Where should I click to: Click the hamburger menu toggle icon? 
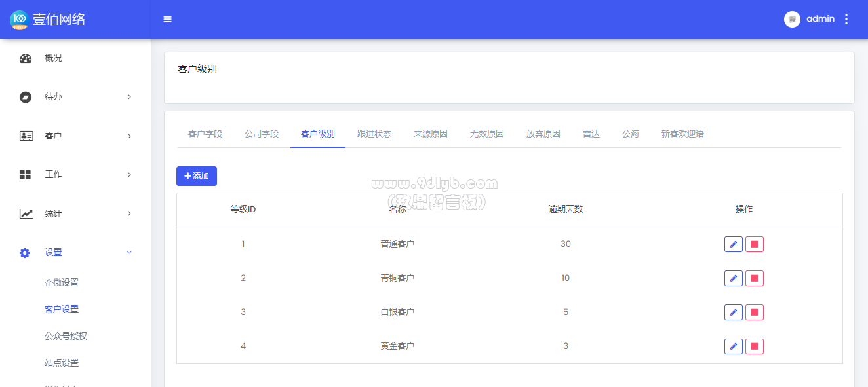[x=167, y=19]
